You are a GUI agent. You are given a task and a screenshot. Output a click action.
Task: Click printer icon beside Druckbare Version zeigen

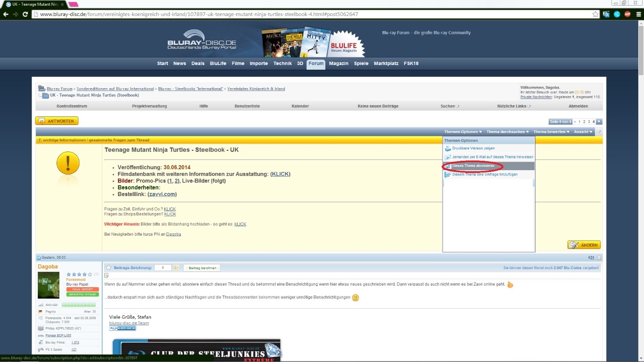(448, 148)
